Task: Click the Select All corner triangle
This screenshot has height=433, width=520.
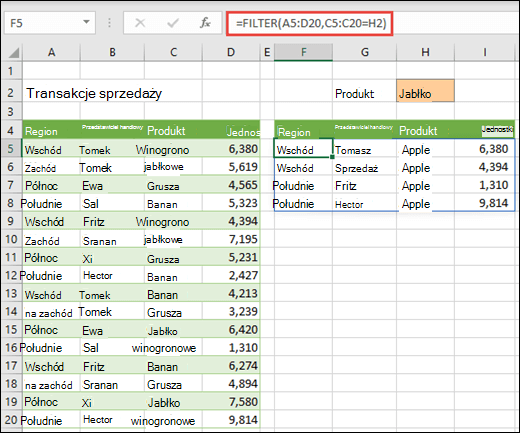Action: click(13, 52)
